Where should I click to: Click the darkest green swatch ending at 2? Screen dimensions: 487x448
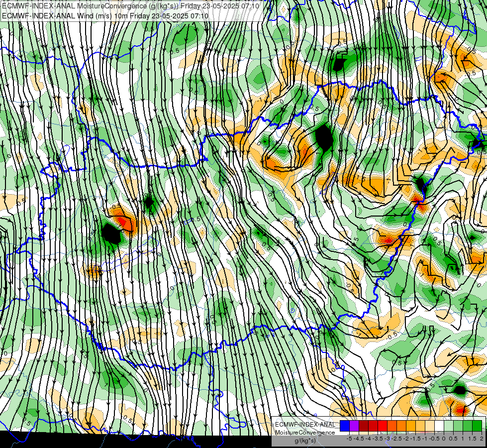[478, 426]
